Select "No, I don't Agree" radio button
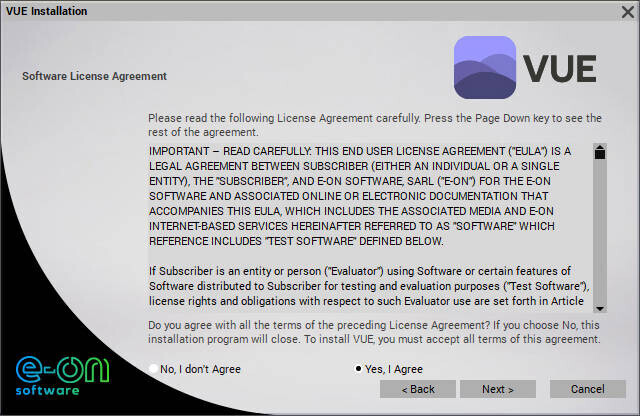Viewport: 640px width, 416px height. [x=153, y=369]
